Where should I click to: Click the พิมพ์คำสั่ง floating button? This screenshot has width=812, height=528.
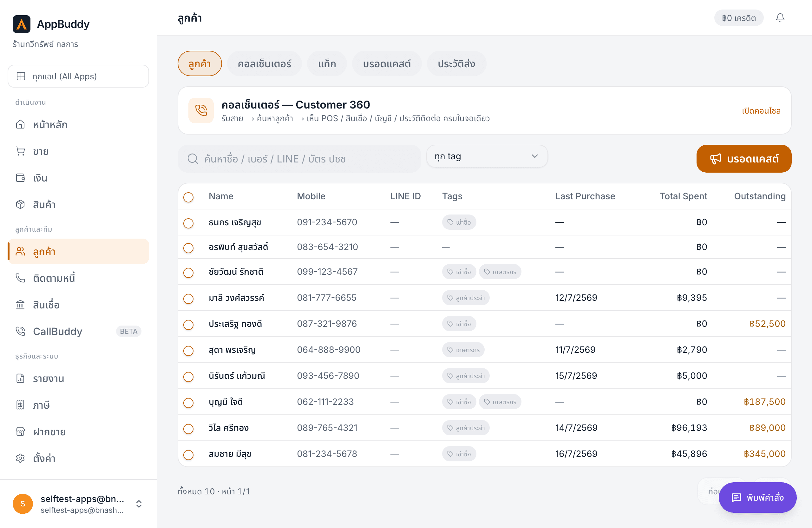tap(757, 497)
